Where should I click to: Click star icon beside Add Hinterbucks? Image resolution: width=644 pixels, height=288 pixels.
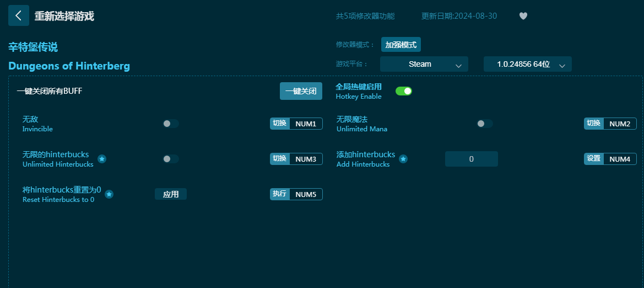coord(403,159)
